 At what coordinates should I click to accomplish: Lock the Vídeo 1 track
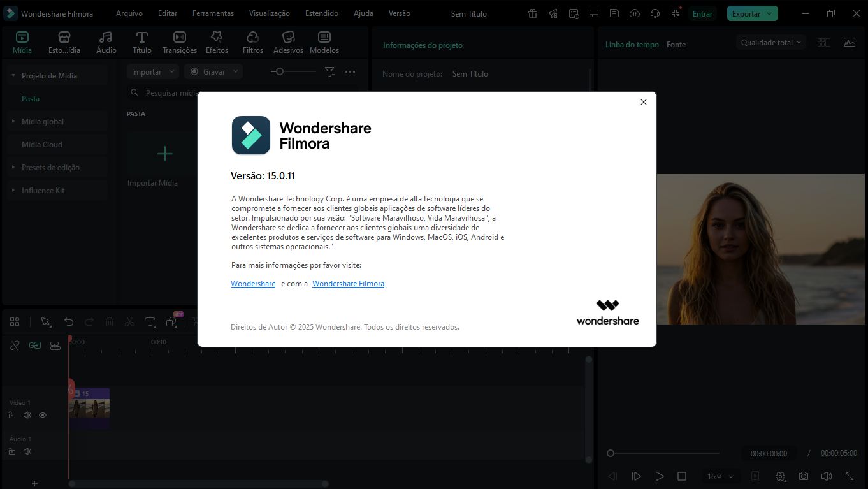[x=12, y=415]
